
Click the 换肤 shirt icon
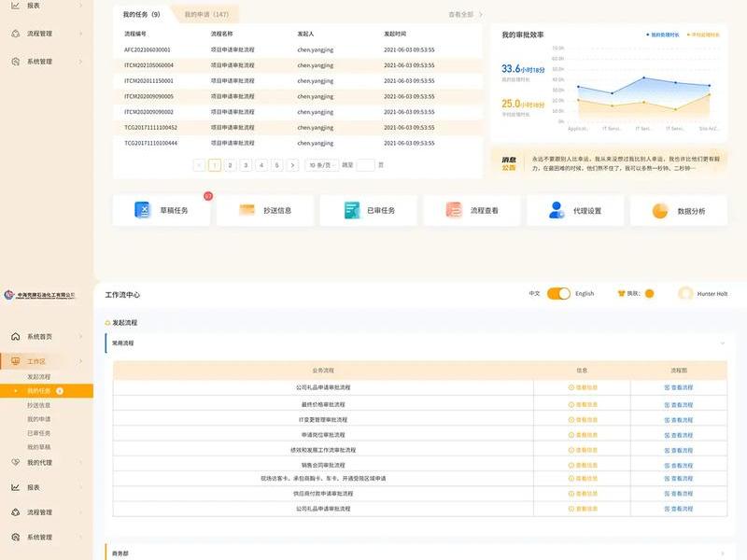click(x=621, y=293)
